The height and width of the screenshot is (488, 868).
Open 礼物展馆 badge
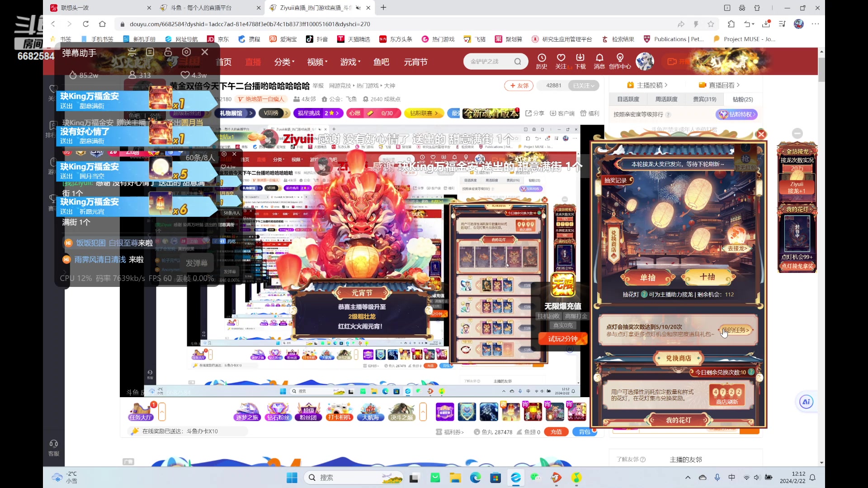tap(236, 113)
